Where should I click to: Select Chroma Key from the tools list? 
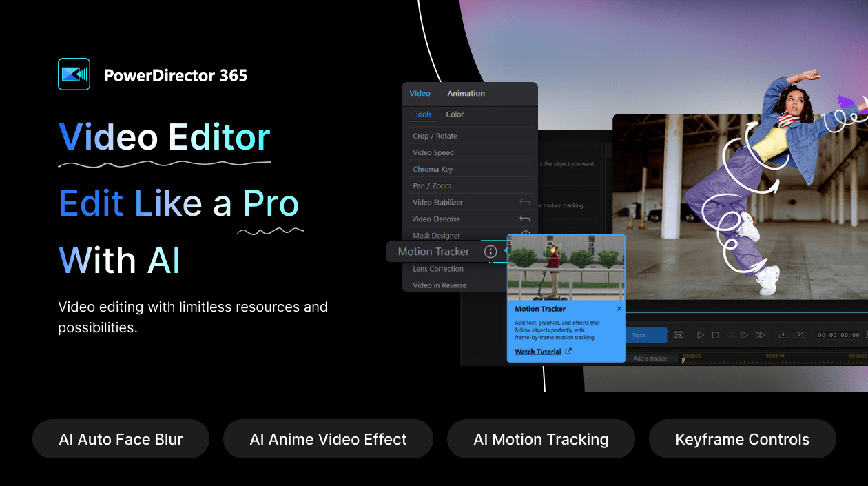point(433,169)
